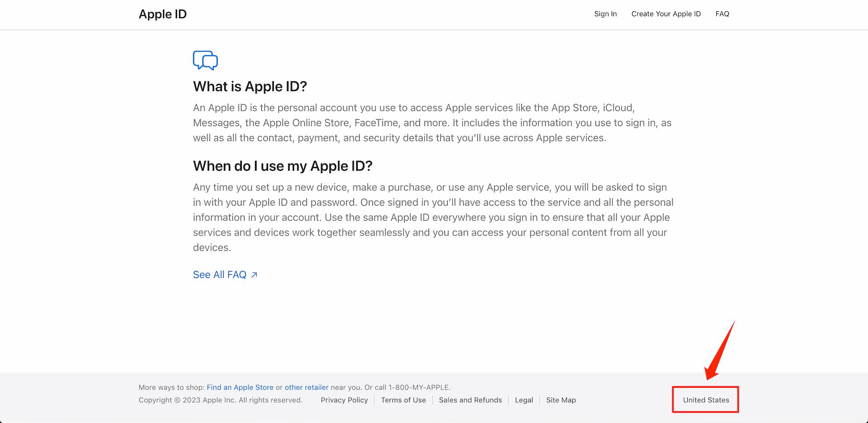The image size is (868, 423).
Task: Open the See All FAQ link
Action: coord(225,275)
